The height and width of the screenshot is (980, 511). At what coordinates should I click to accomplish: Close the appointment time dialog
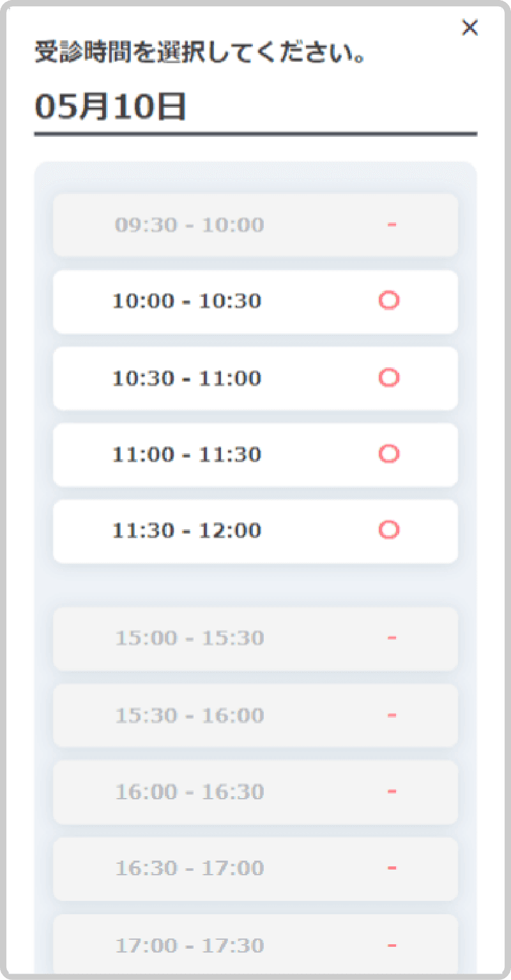pos(469,27)
